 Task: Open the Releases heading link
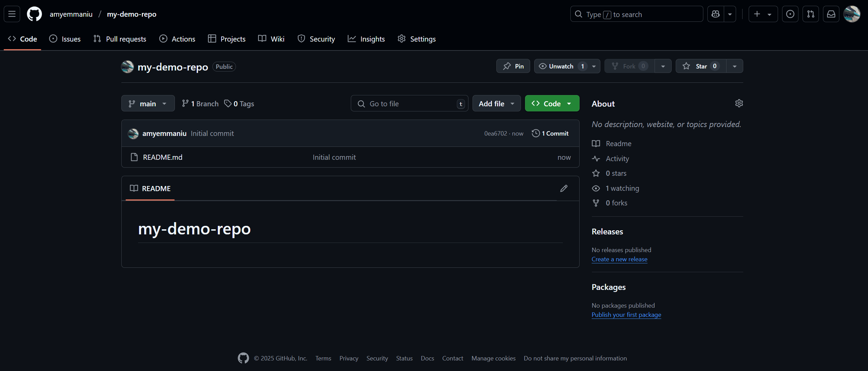607,232
